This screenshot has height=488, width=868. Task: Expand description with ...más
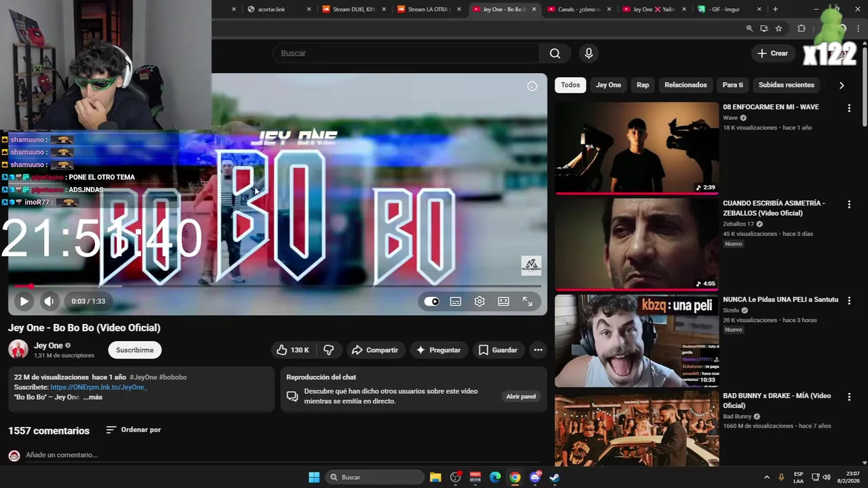pyautogui.click(x=93, y=397)
